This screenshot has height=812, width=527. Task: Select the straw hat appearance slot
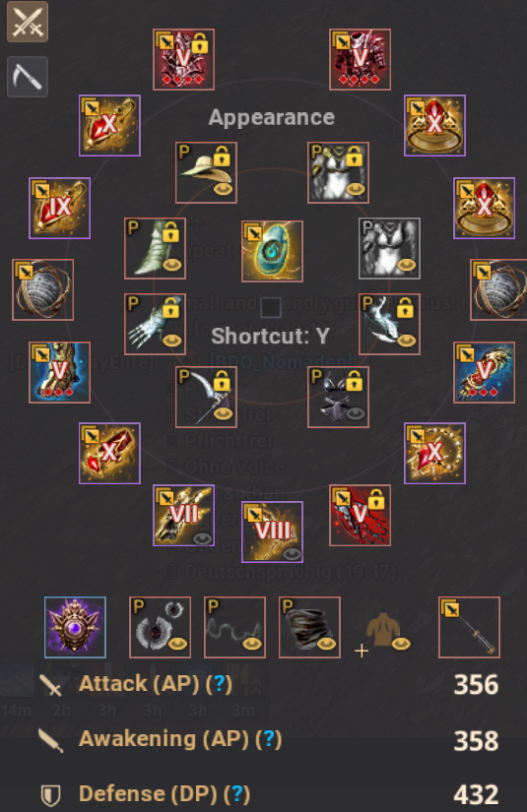click(x=206, y=172)
